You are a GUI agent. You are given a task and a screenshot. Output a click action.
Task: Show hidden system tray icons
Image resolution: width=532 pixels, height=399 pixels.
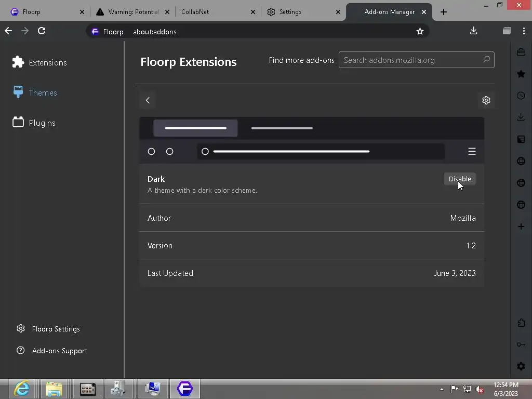tap(442, 389)
